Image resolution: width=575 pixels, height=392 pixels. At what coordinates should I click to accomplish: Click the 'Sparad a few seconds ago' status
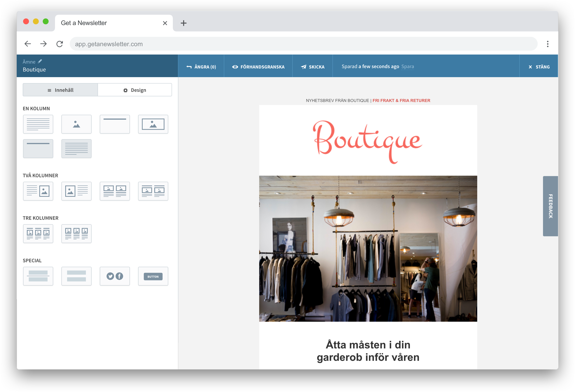click(x=370, y=67)
